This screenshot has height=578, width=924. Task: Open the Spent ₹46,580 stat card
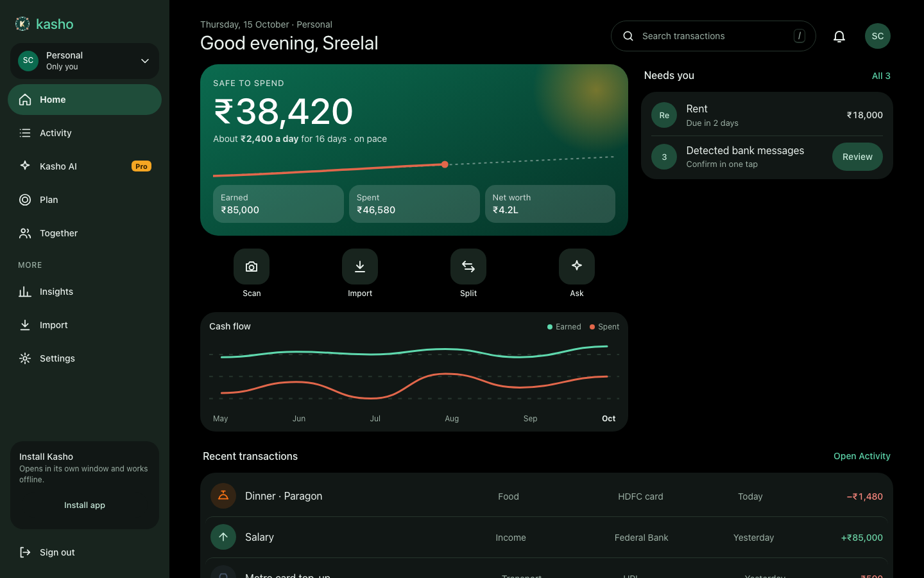(x=415, y=204)
